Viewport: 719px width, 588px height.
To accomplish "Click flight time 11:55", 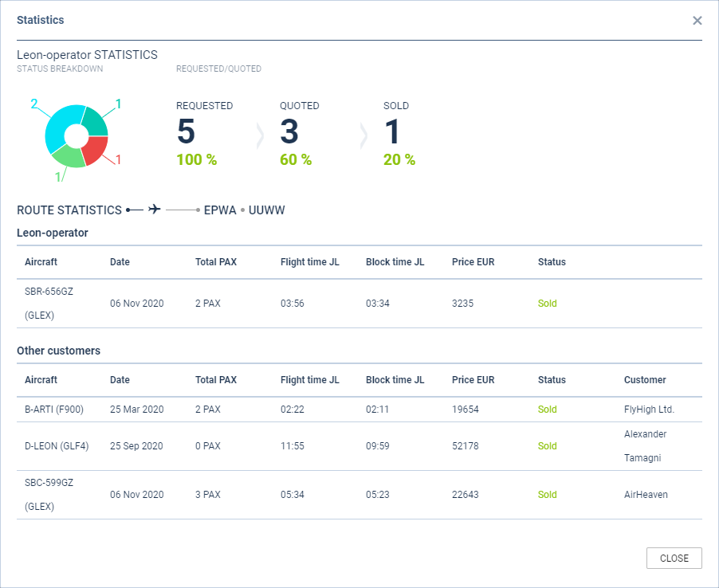I will point(292,446).
